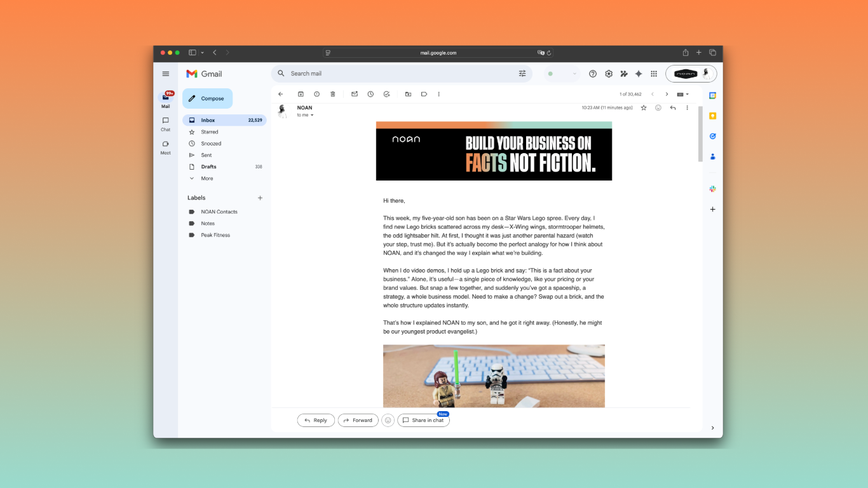
Task: Open Gmail support help icon
Action: (593, 74)
